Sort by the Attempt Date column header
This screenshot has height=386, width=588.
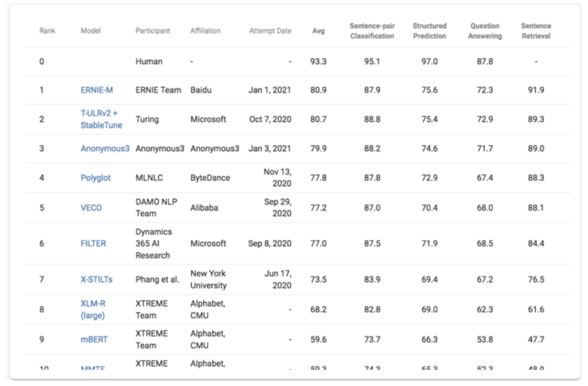(270, 31)
